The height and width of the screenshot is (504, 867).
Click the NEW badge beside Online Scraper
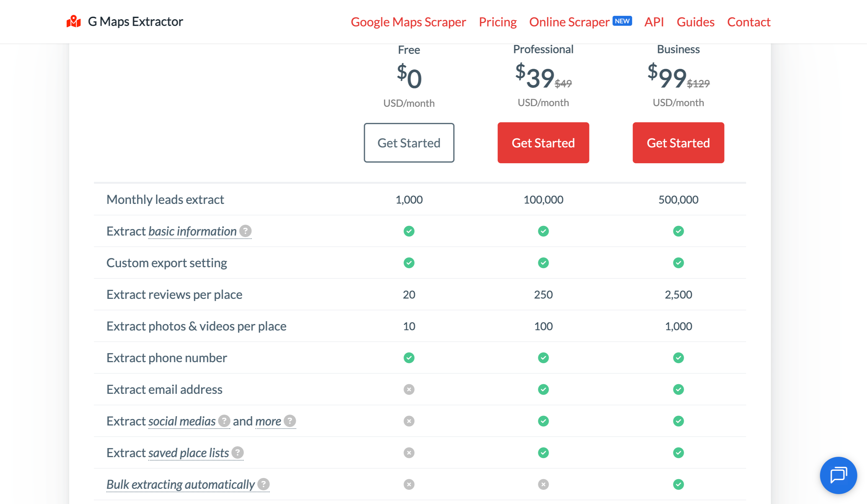(x=622, y=21)
